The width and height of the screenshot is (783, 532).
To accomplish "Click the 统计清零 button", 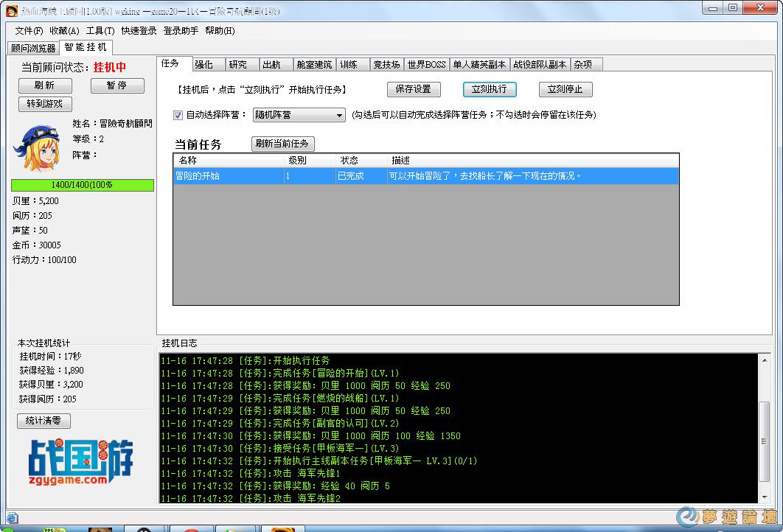I will coord(43,421).
